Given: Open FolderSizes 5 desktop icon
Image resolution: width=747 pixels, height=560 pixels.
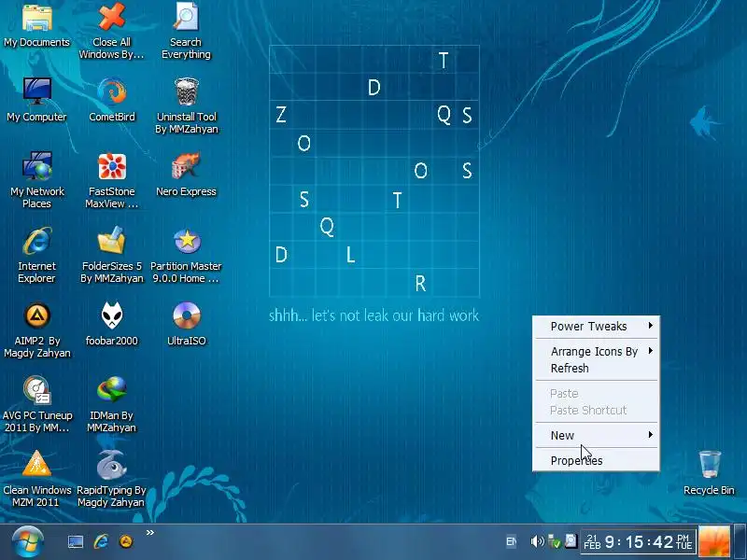Looking at the screenshot, I should pos(111,255).
